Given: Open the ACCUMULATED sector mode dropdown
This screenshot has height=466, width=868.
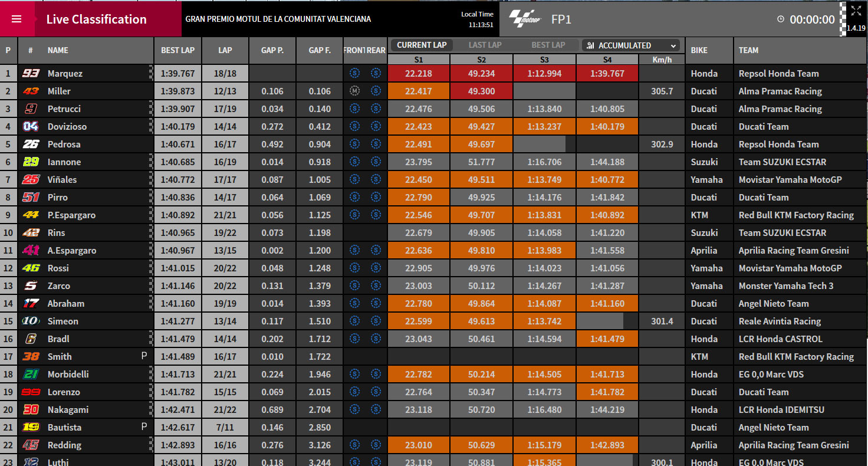Looking at the screenshot, I should 630,45.
